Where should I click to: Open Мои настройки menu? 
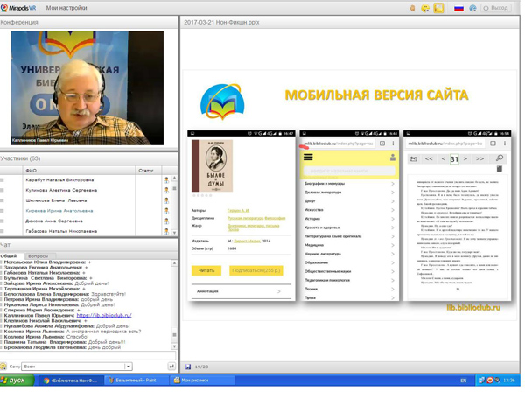click(x=66, y=8)
